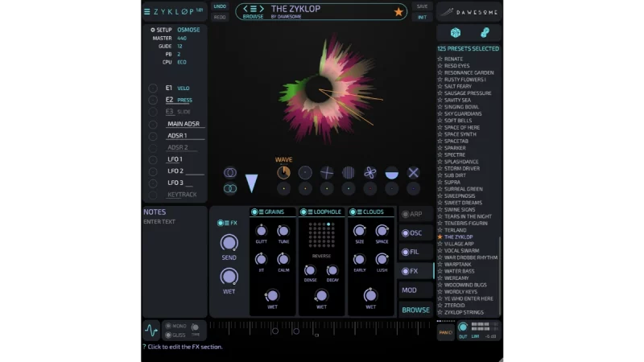This screenshot has width=644, height=362.
Task: Open the OSMOSE setup dropdown
Action: (188, 30)
